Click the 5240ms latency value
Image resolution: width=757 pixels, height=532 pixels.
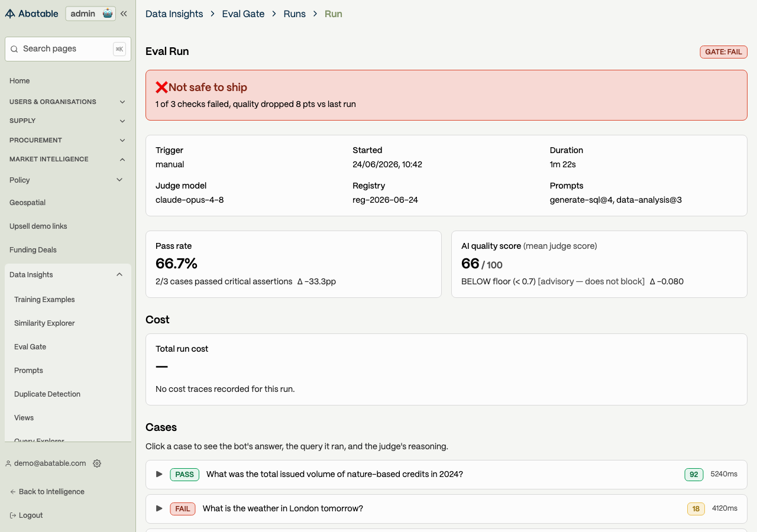click(x=724, y=474)
